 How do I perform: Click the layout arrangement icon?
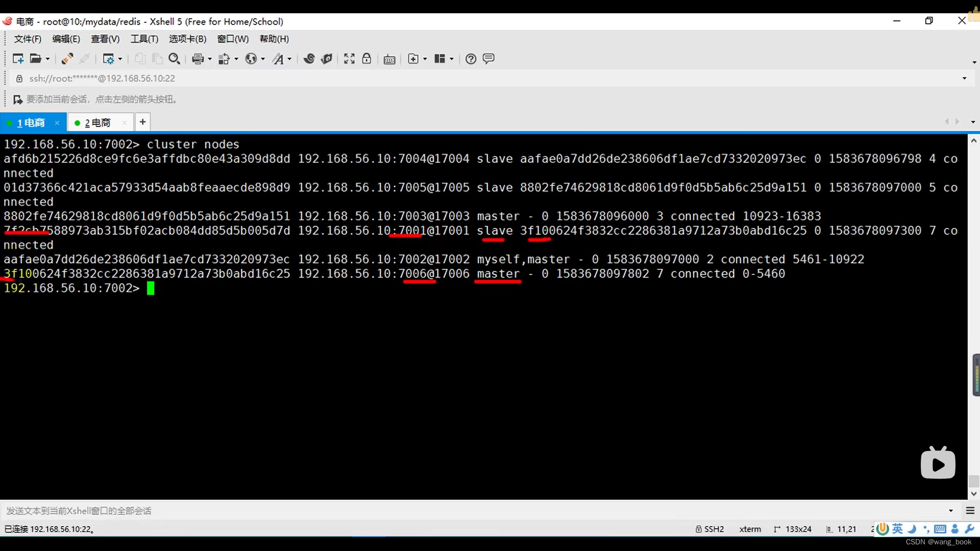point(439,59)
